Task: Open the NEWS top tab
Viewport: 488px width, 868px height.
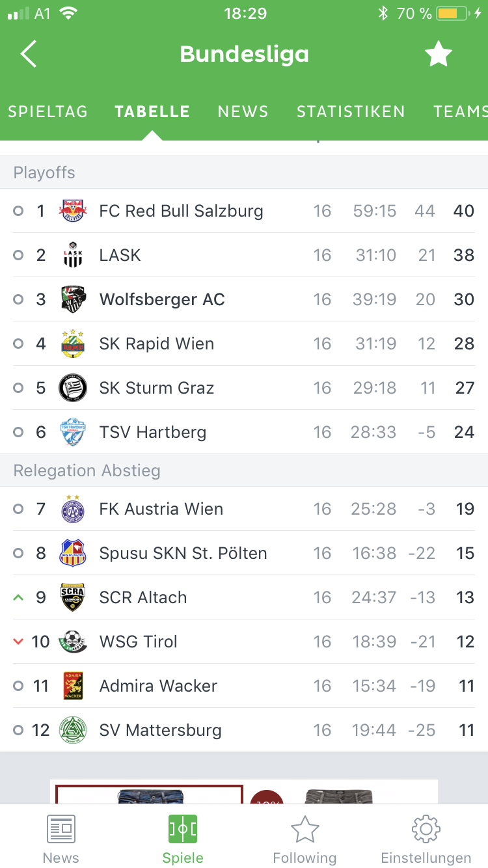Action: (x=243, y=112)
